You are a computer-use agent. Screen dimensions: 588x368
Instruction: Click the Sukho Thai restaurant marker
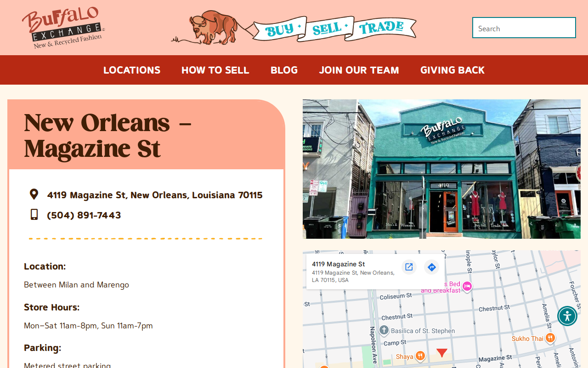click(550, 338)
